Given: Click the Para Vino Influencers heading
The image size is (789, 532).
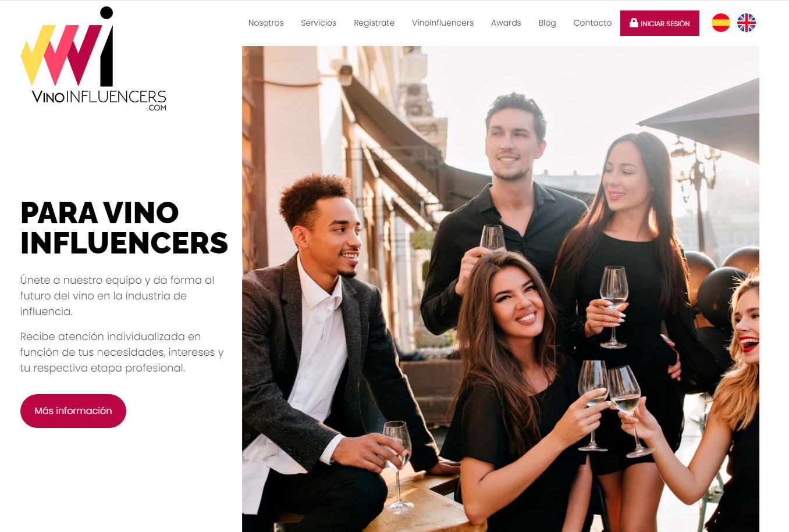Looking at the screenshot, I should pos(124,228).
